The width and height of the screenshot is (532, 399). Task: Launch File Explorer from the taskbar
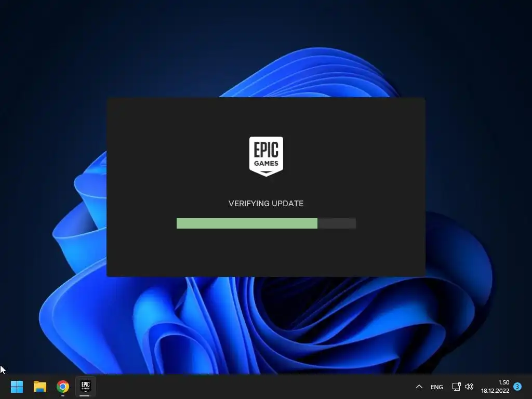[39, 387]
